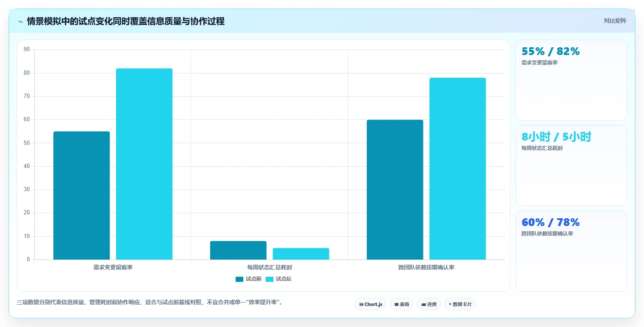Click the y-axis value 50
The image size is (644, 327).
pyautogui.click(x=27, y=143)
